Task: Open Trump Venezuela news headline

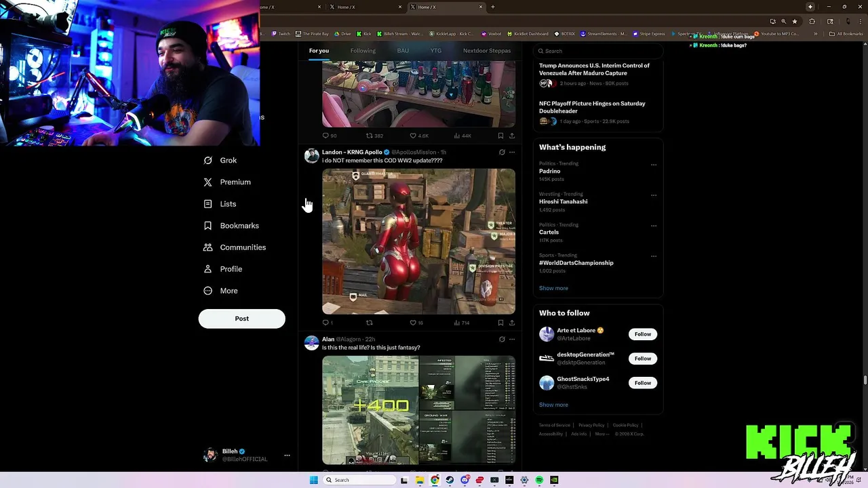Action: pos(594,69)
